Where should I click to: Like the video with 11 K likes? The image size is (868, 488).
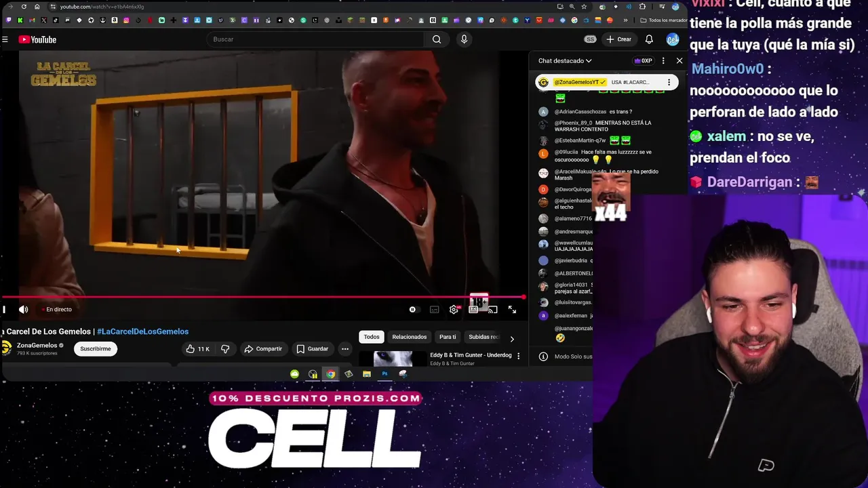(x=197, y=349)
